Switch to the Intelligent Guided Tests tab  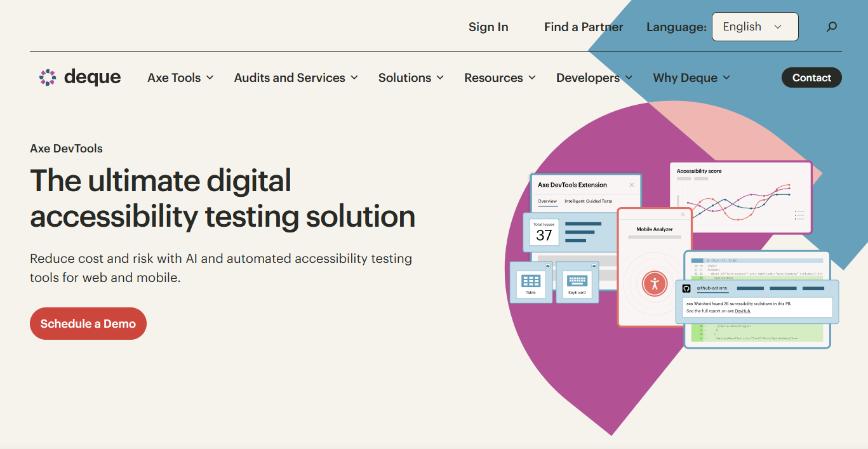pyautogui.click(x=588, y=201)
